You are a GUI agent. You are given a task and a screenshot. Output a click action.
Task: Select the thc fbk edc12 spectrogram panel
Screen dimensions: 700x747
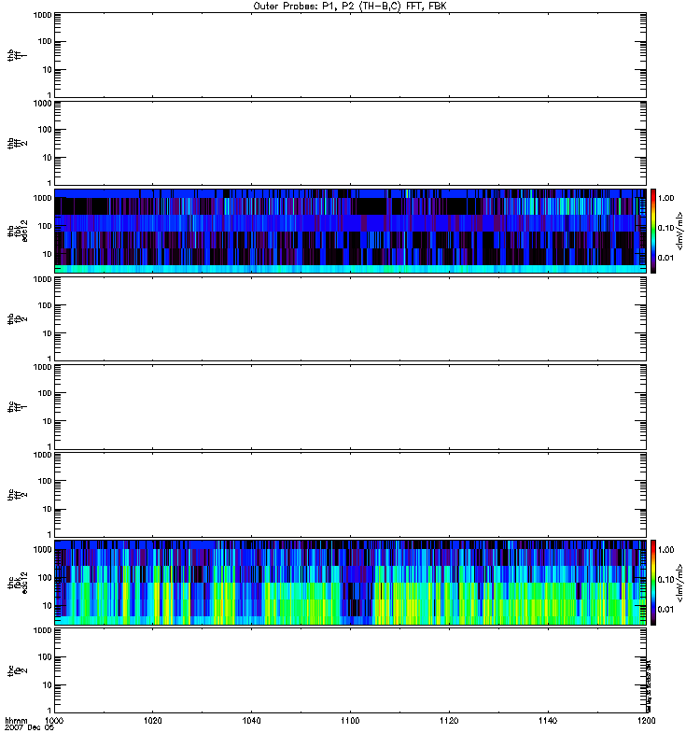350,582
